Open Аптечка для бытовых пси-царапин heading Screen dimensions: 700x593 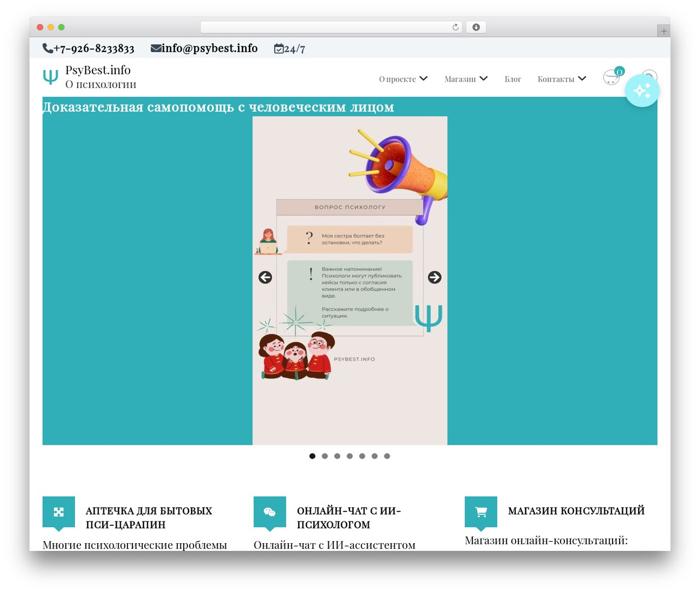149,518
